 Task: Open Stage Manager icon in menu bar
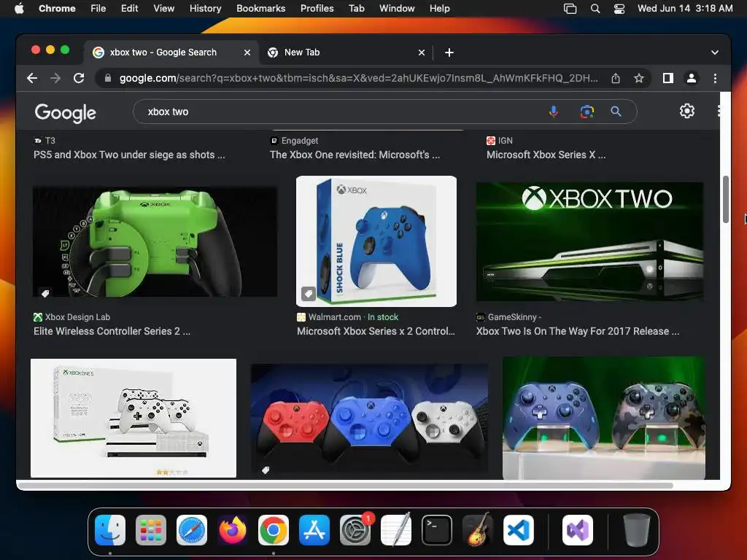coord(570,8)
